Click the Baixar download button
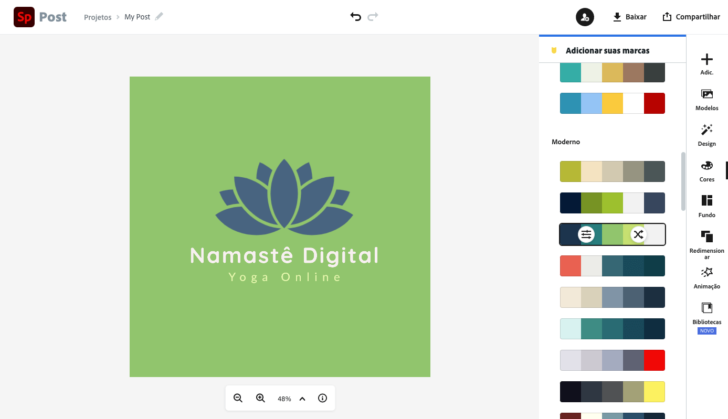This screenshot has height=419, width=728. point(630,17)
